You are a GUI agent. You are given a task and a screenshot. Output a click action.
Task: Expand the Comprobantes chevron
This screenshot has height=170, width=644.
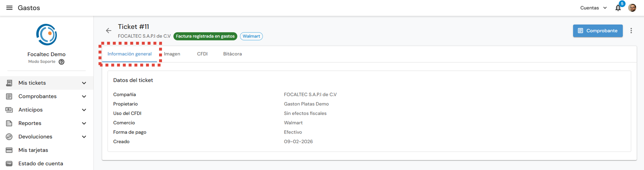(84, 96)
